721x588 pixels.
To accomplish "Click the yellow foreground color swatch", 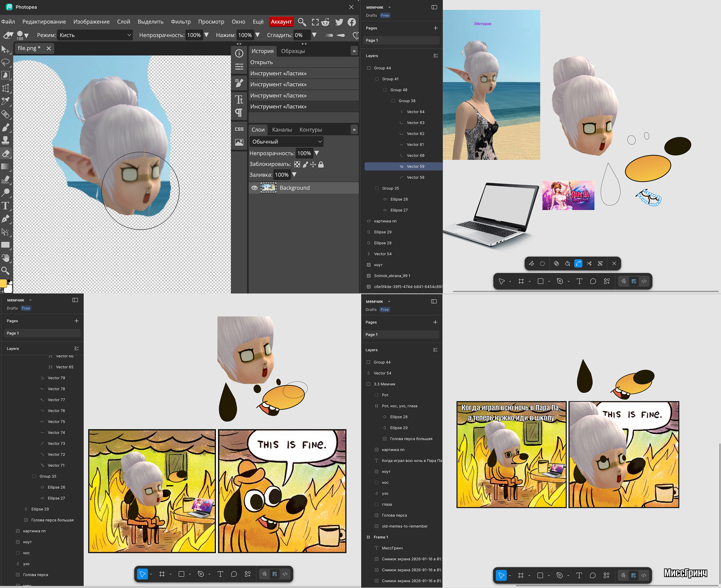I will [3, 283].
